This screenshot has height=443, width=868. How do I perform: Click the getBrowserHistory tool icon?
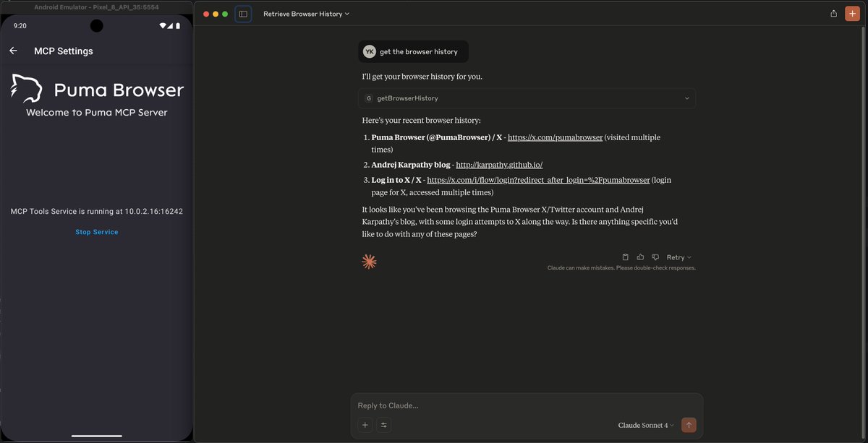click(369, 98)
